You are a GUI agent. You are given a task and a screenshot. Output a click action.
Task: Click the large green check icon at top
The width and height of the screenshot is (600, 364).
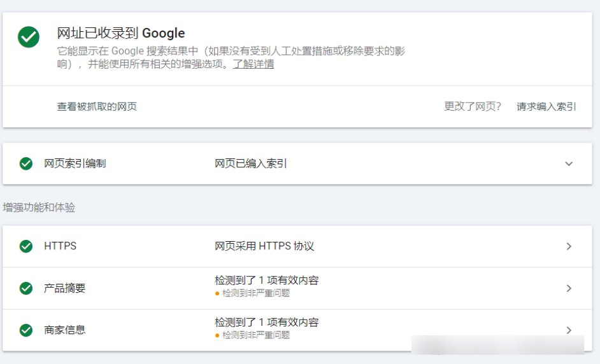click(x=29, y=37)
